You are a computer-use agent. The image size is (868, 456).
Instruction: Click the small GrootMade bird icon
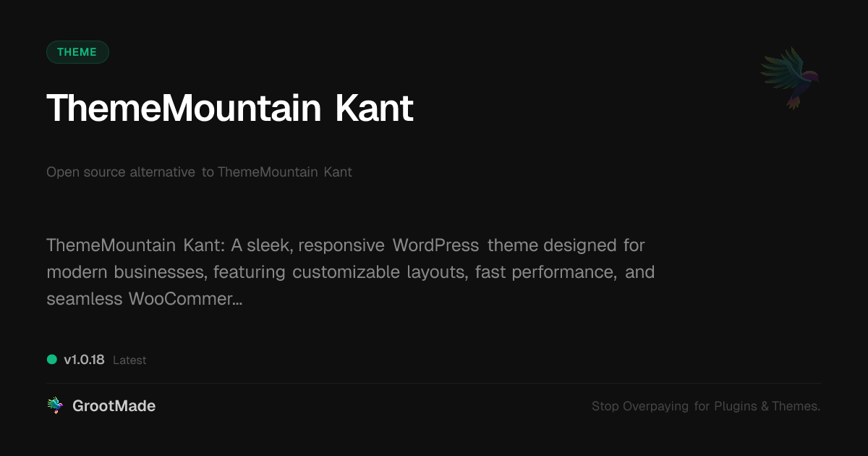pos(55,406)
